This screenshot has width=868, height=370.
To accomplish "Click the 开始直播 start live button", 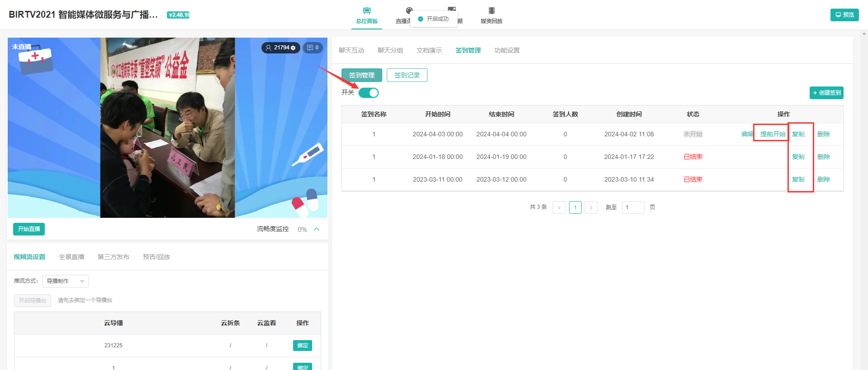I will coord(29,229).
